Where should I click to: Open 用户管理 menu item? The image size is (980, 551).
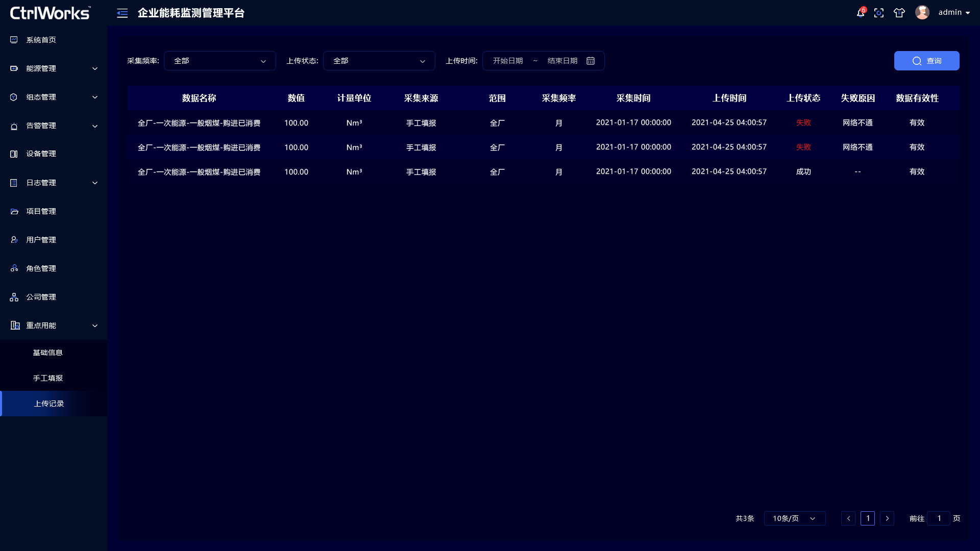[54, 240]
